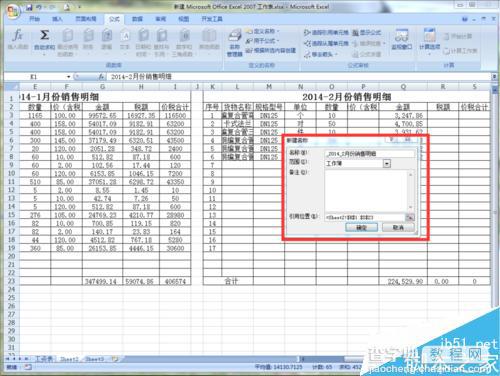Click cell with value 3,247.86
This screenshot has width=500, height=376.
403,116
